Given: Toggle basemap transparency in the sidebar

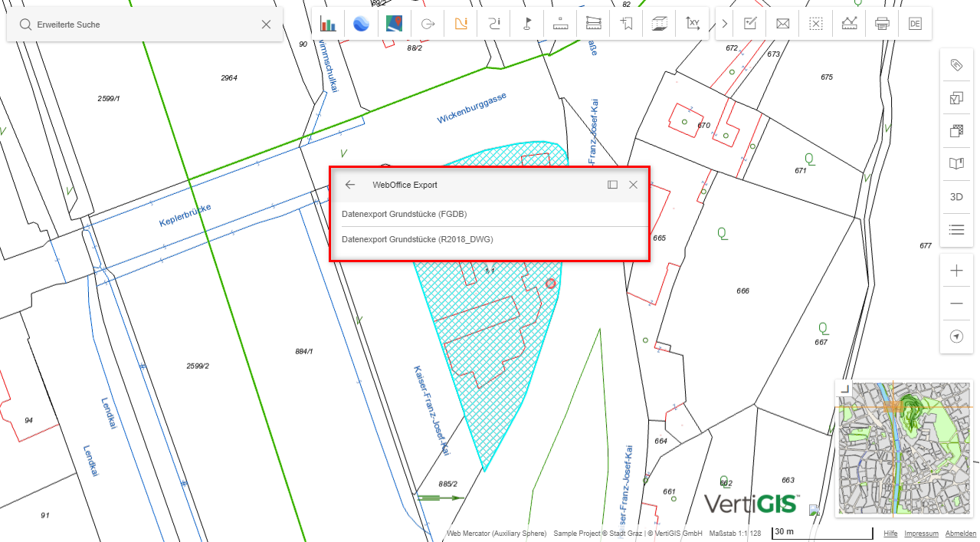Looking at the screenshot, I should tap(955, 130).
